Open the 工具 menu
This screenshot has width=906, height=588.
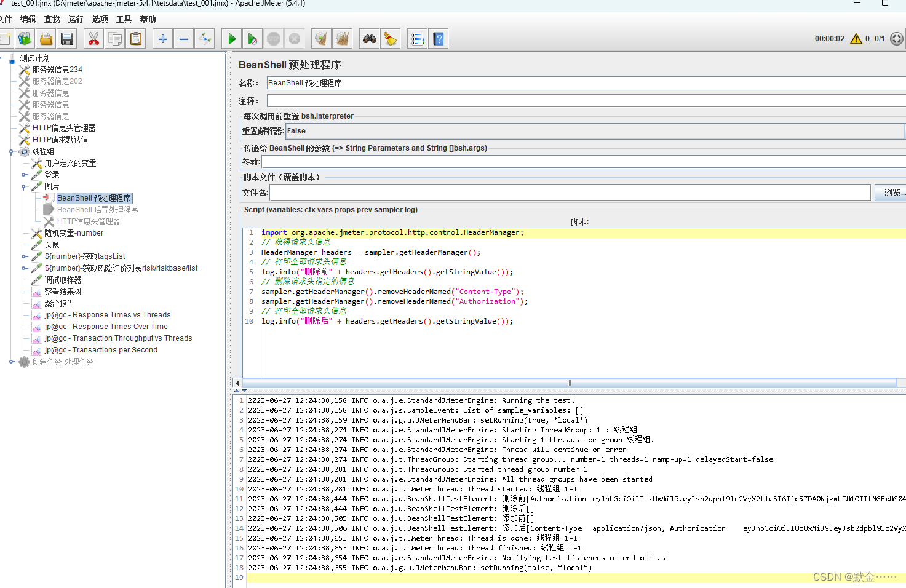pos(124,19)
